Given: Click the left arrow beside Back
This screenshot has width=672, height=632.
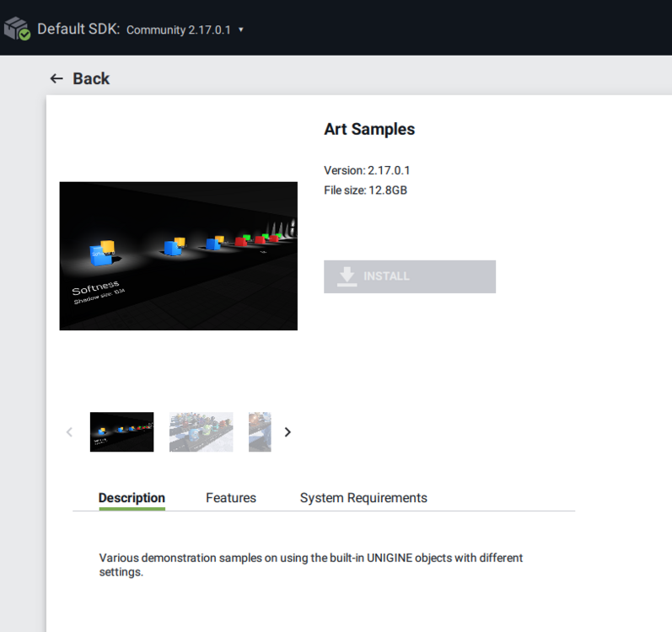Looking at the screenshot, I should [x=56, y=78].
